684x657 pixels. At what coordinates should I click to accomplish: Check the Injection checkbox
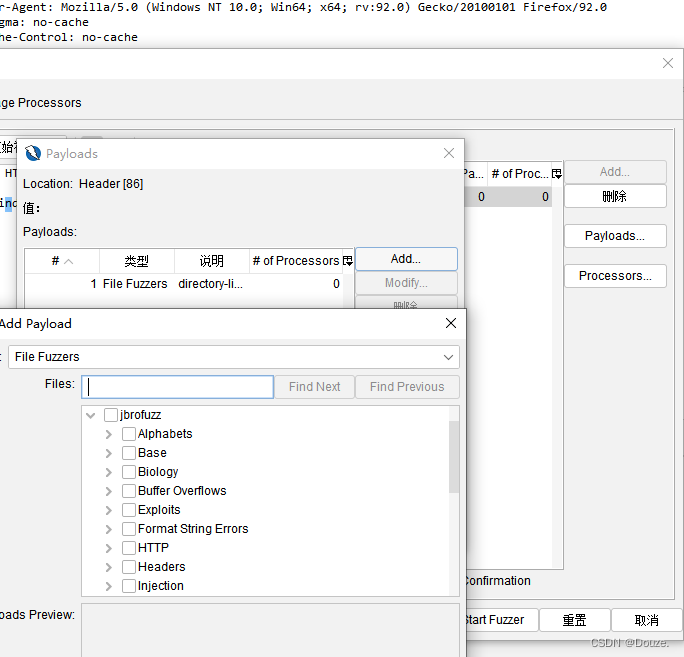129,586
